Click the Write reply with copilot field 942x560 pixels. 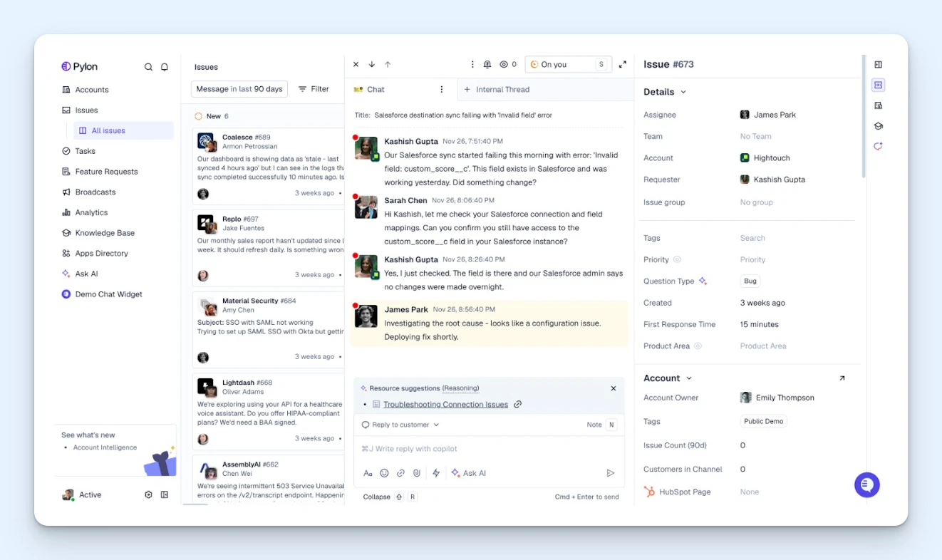coord(489,449)
